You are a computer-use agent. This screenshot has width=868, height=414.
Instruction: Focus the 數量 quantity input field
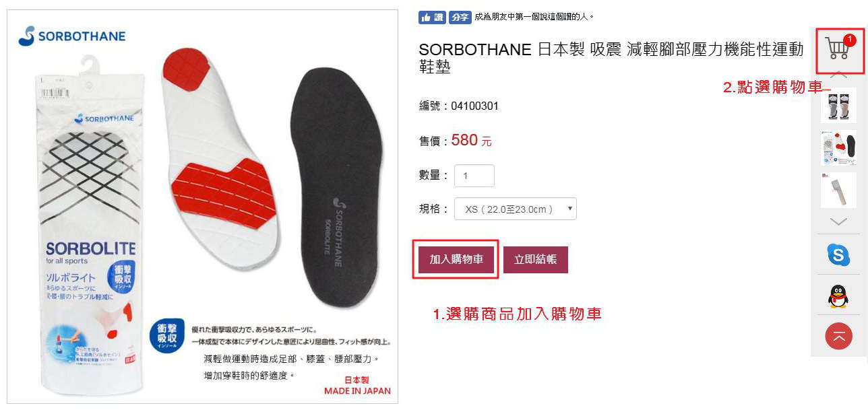[474, 176]
